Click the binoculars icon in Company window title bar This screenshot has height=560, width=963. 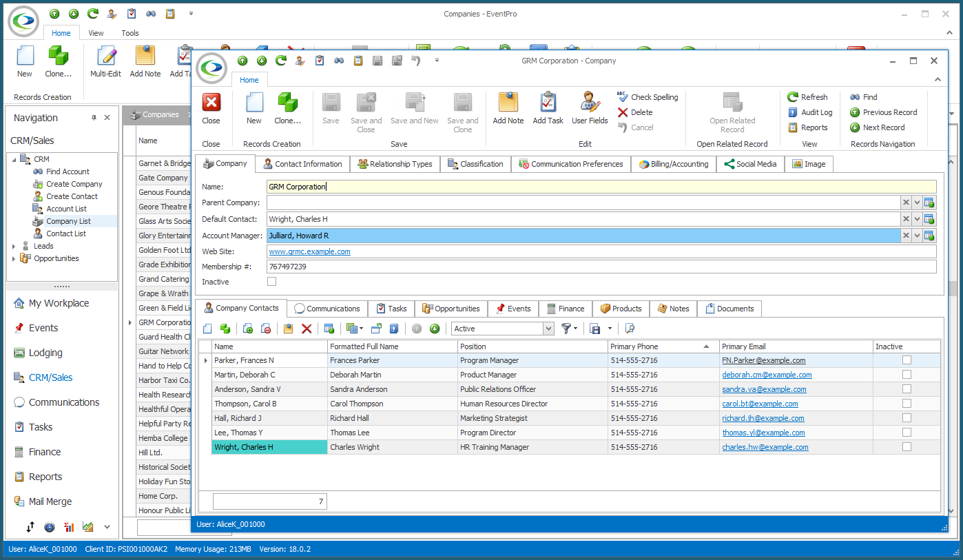(x=339, y=61)
